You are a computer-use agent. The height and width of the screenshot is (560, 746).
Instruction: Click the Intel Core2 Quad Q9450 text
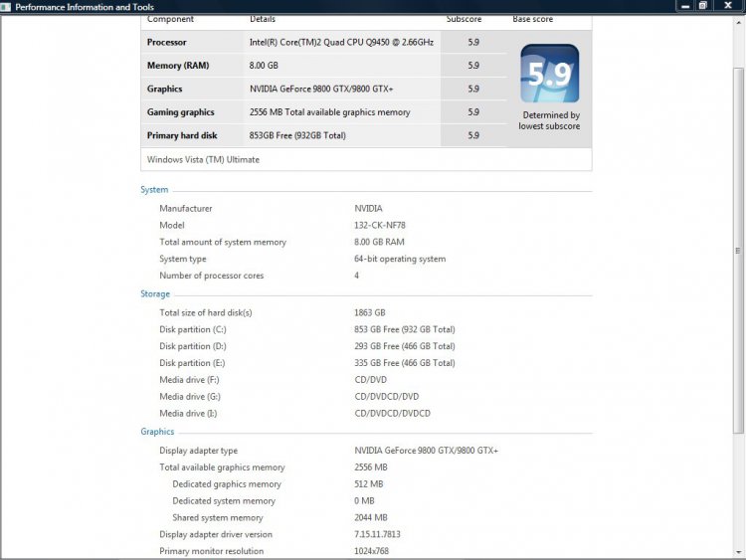coord(341,43)
